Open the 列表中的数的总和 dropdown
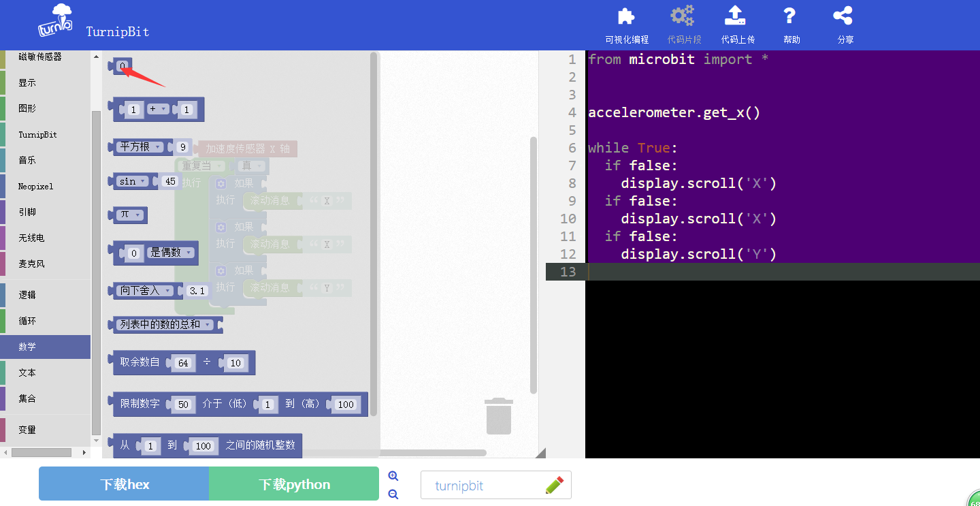The image size is (980, 506). pos(165,325)
